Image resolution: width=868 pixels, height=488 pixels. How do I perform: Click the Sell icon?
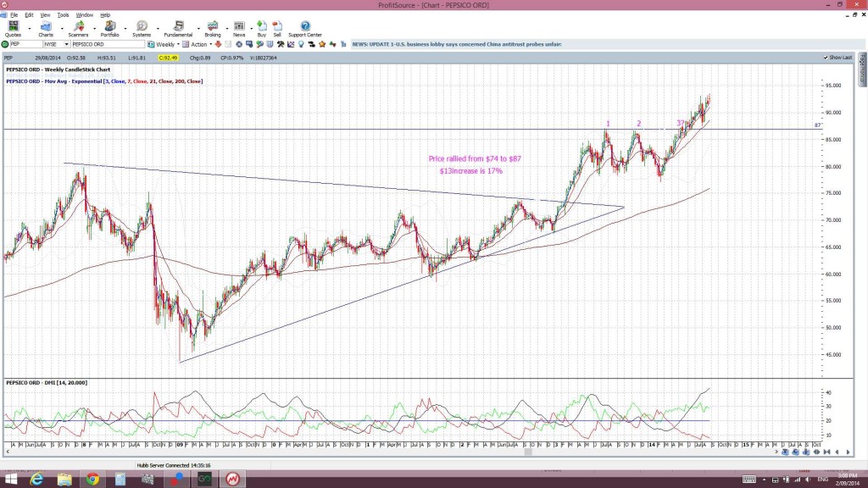[x=277, y=29]
